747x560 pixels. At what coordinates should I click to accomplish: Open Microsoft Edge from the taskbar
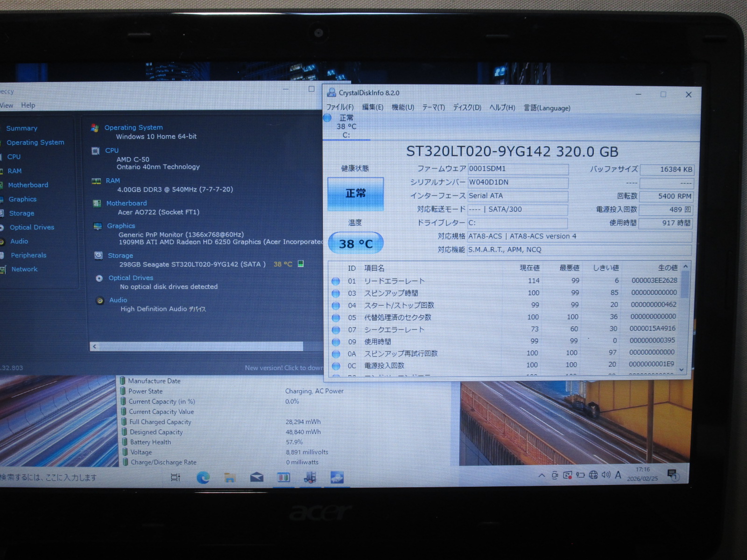point(203,477)
